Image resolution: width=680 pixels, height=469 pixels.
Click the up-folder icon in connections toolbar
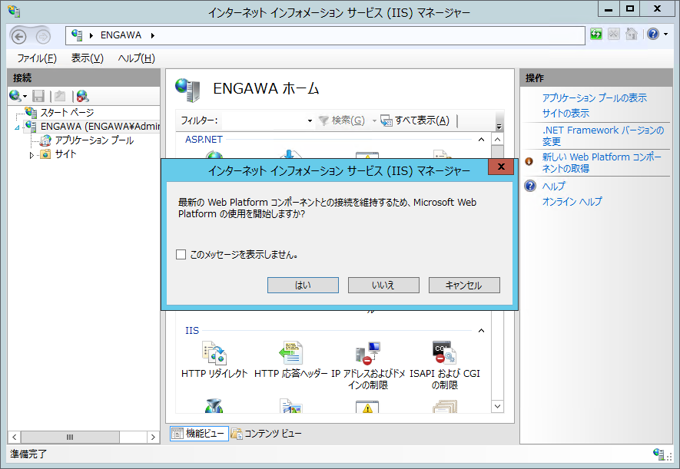pos(60,96)
